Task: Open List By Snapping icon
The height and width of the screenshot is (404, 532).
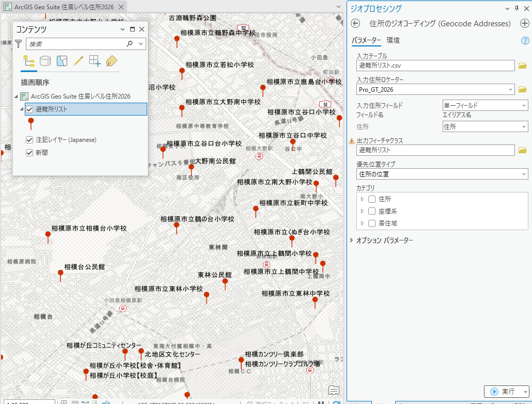Action: click(95, 61)
